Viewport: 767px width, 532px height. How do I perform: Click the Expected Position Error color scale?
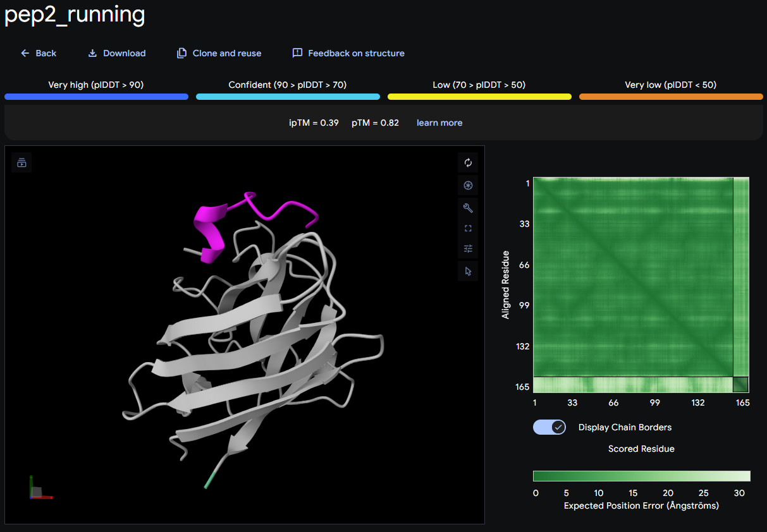pyautogui.click(x=642, y=476)
